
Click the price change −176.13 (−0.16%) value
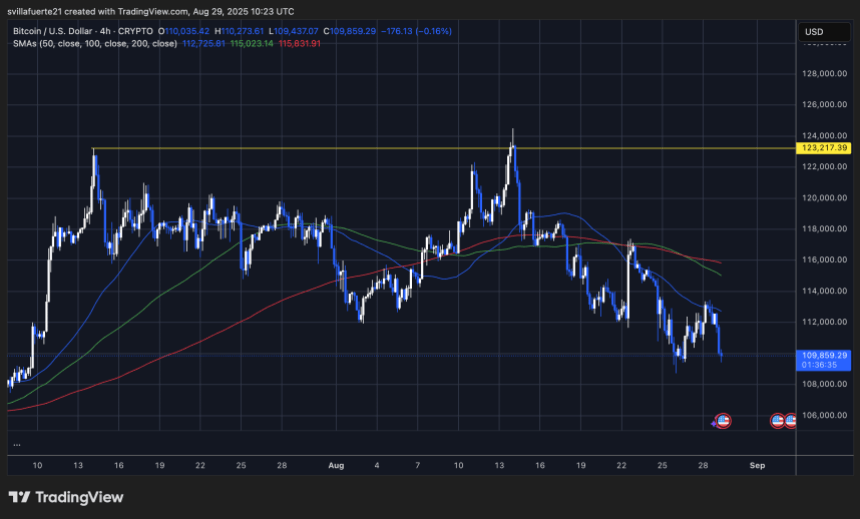coord(415,31)
